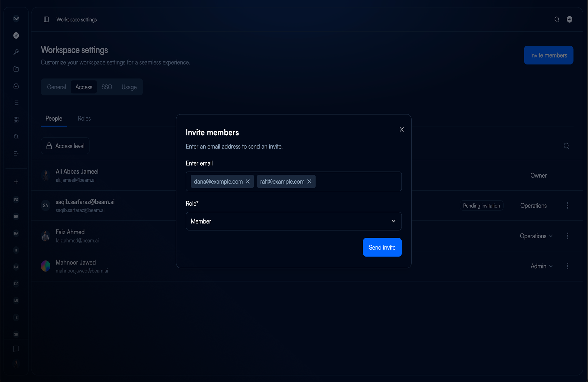Open the list icon in sidebar
Screen dimensions: 588x382
tap(16, 103)
